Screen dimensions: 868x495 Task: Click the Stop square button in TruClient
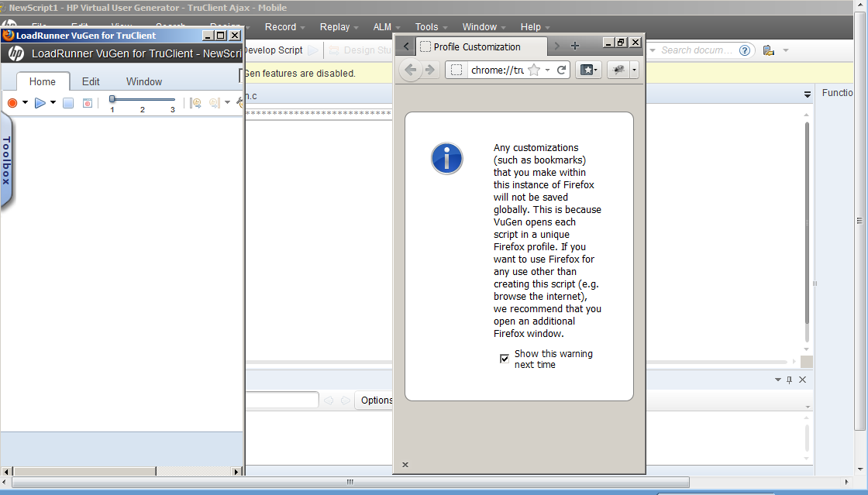68,103
